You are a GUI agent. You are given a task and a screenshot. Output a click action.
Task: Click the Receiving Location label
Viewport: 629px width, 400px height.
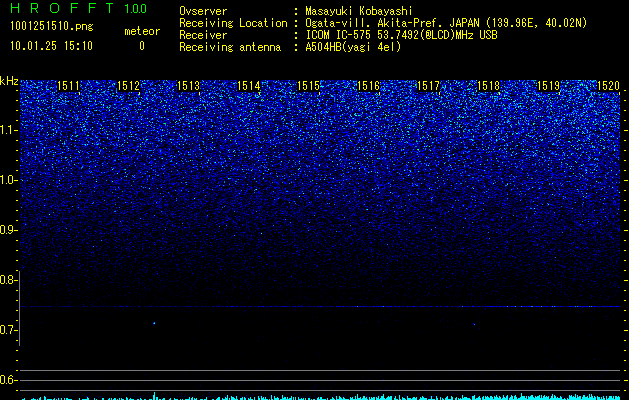233,23
